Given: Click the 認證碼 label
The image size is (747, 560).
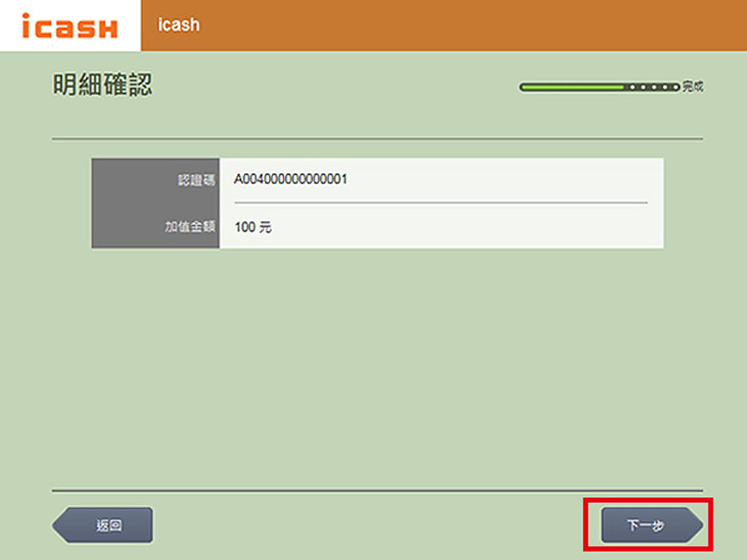Looking at the screenshot, I should [196, 180].
